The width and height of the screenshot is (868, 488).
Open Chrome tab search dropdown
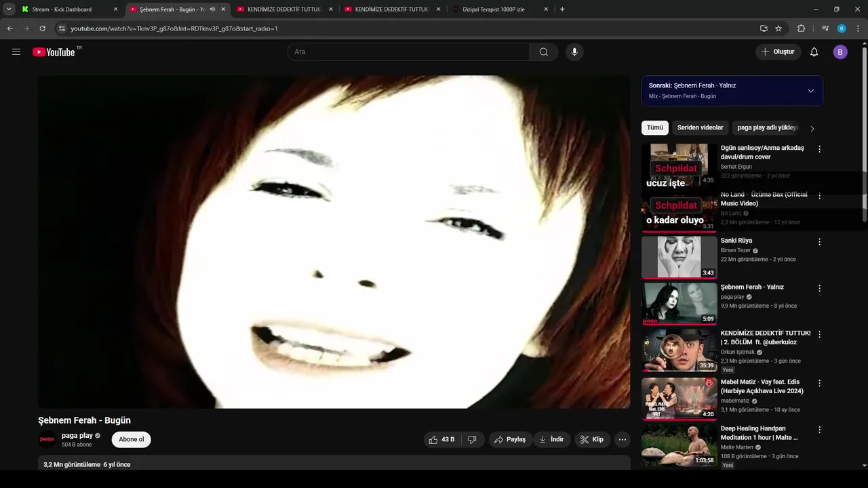point(9,9)
